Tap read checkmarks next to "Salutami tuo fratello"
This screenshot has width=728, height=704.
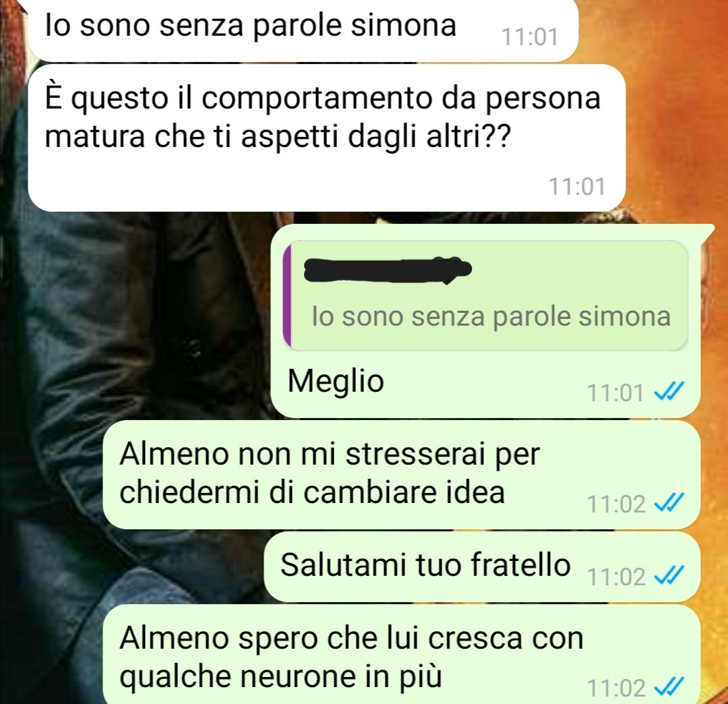pos(669,577)
